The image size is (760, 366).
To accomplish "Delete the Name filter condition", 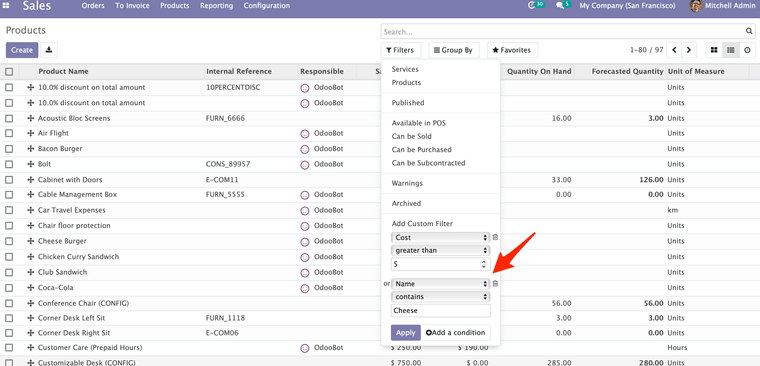I will 495,284.
